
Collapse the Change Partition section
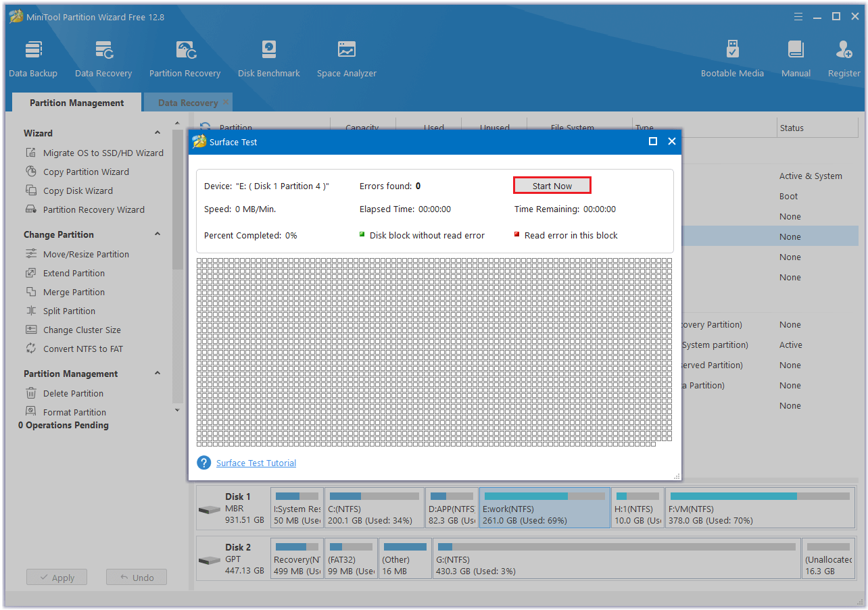pyautogui.click(x=158, y=234)
